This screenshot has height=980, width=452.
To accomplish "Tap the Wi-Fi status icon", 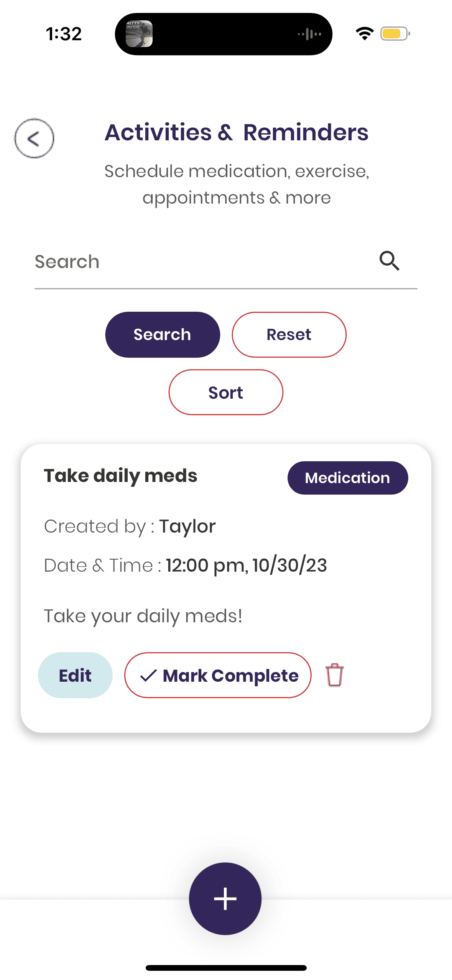I will pyautogui.click(x=364, y=34).
